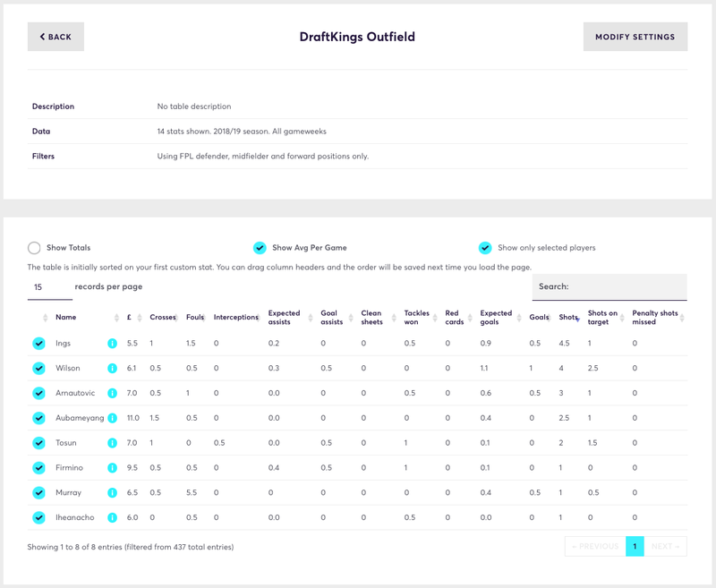This screenshot has height=588, width=716.
Task: Click the entries count status text
Action: [131, 547]
